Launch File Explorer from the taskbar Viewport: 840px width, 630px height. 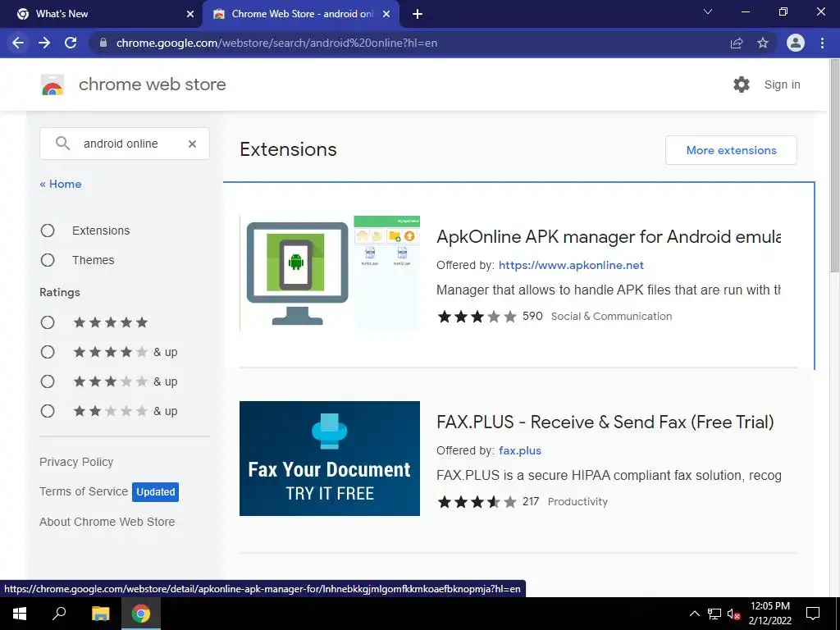click(100, 614)
